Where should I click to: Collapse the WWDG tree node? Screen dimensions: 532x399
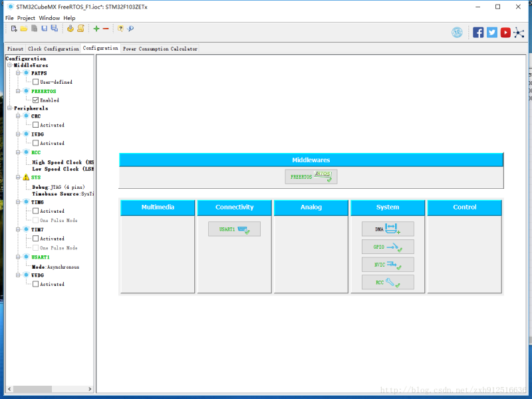click(18, 275)
